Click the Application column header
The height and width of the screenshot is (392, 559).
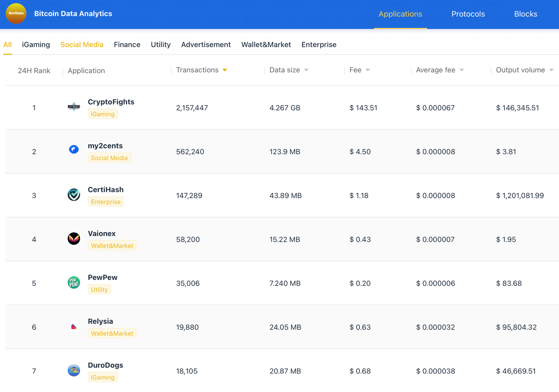point(86,71)
